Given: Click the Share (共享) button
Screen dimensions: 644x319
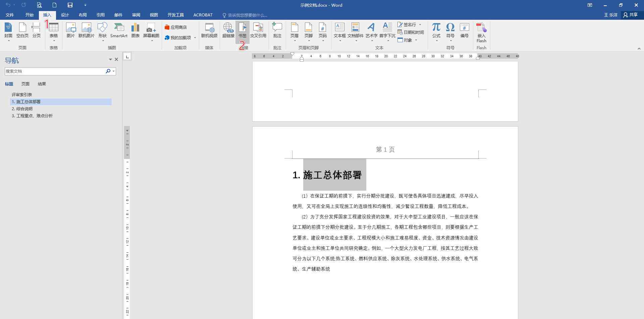Looking at the screenshot, I should tap(630, 15).
